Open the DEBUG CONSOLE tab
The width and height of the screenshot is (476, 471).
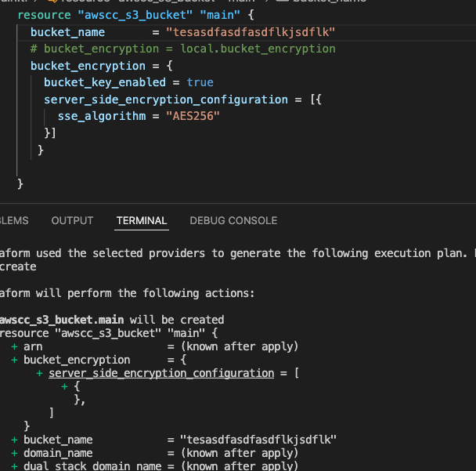[233, 221]
